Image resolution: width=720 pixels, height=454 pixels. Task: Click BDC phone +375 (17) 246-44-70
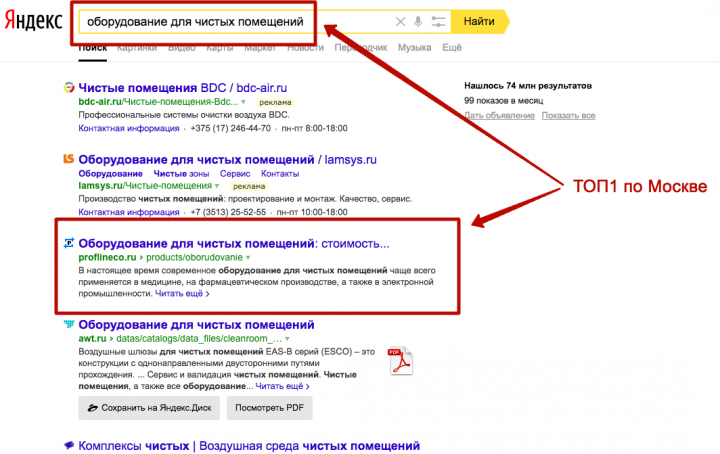(x=231, y=128)
